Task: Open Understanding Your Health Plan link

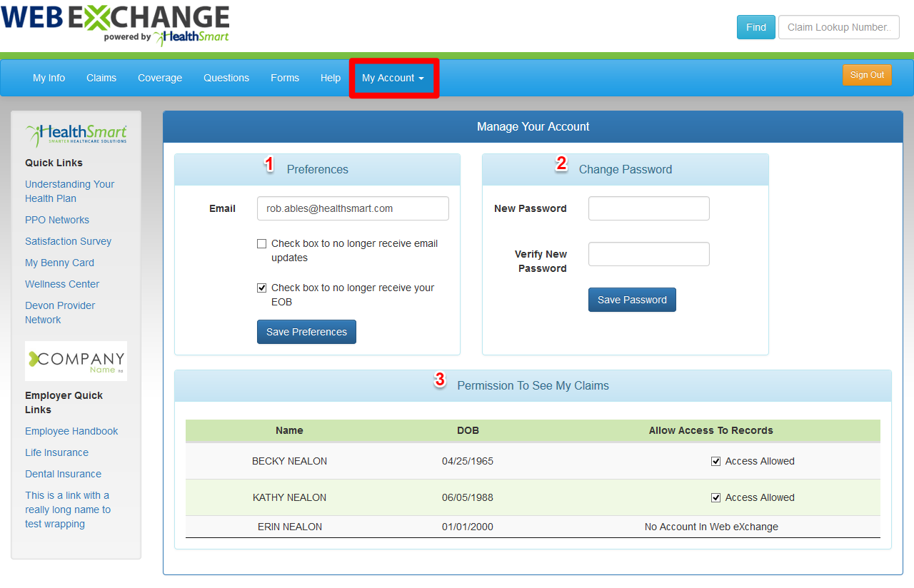Action: click(69, 191)
